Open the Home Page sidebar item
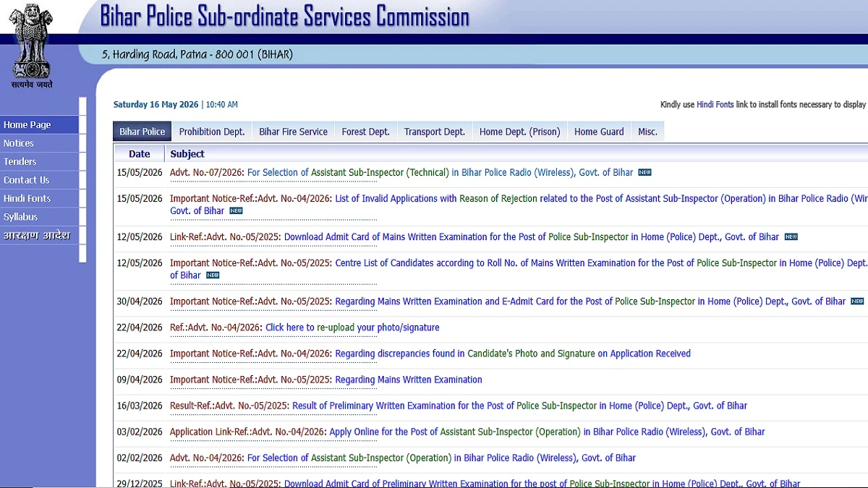 point(39,125)
